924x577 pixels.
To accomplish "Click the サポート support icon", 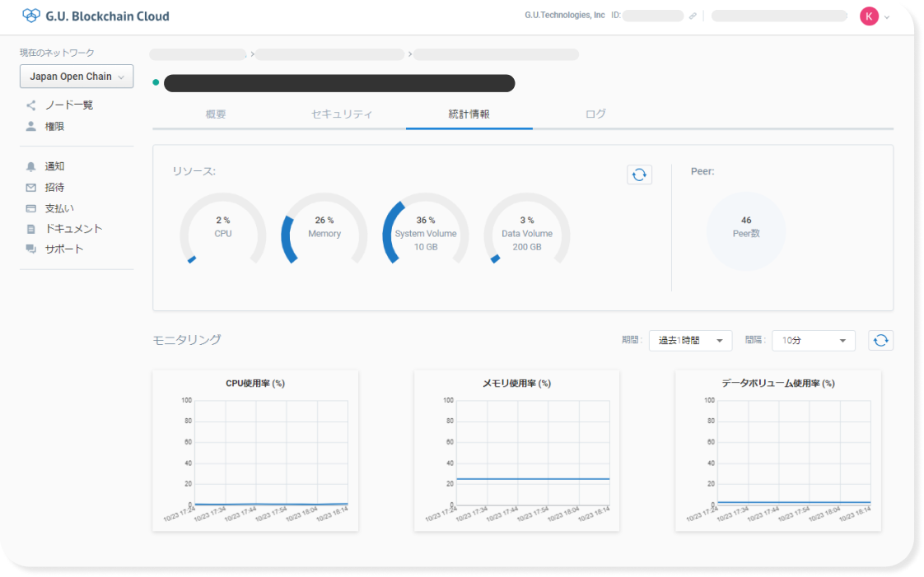I will (x=29, y=249).
